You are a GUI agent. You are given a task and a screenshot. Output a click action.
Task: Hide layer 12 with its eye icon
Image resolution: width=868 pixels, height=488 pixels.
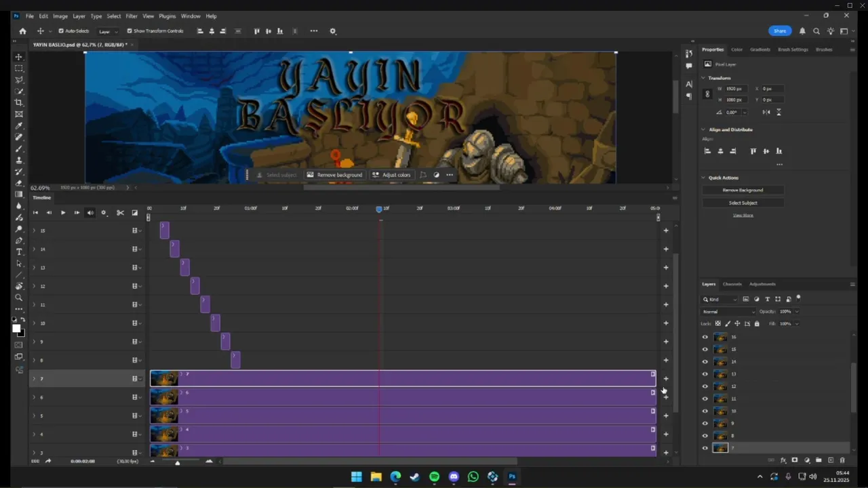[705, 386]
